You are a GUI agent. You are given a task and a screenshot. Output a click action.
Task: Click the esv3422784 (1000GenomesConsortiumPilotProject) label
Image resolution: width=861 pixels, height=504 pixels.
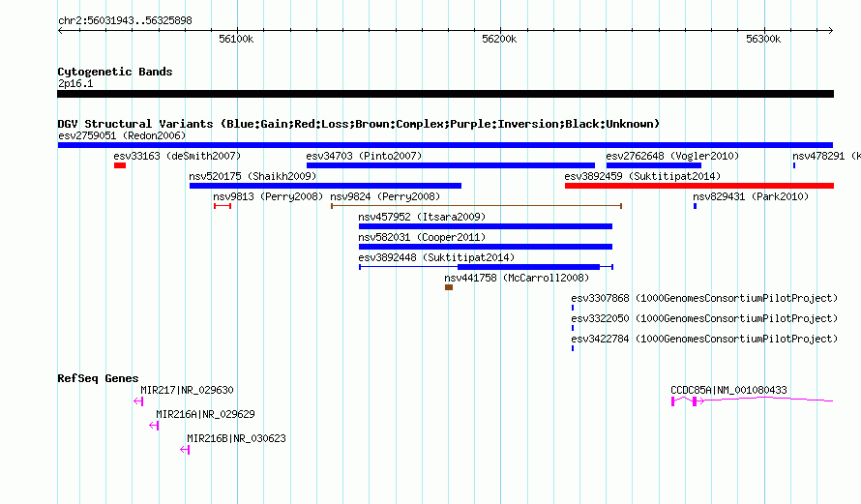[704, 339]
